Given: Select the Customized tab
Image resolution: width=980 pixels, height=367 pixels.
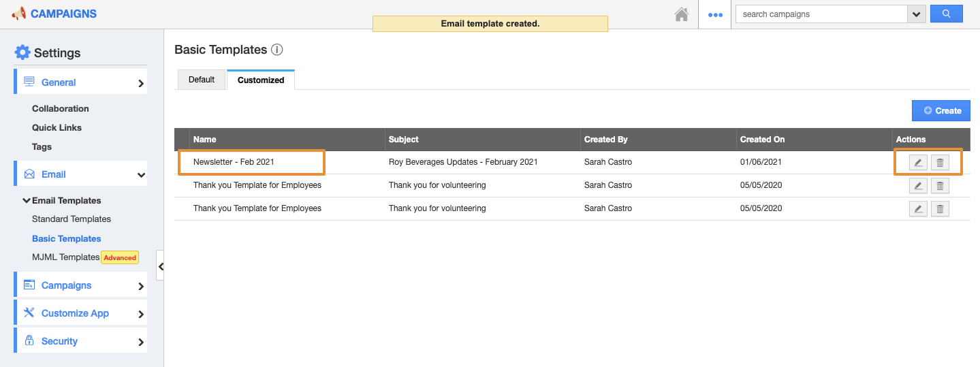Looking at the screenshot, I should click(x=261, y=80).
